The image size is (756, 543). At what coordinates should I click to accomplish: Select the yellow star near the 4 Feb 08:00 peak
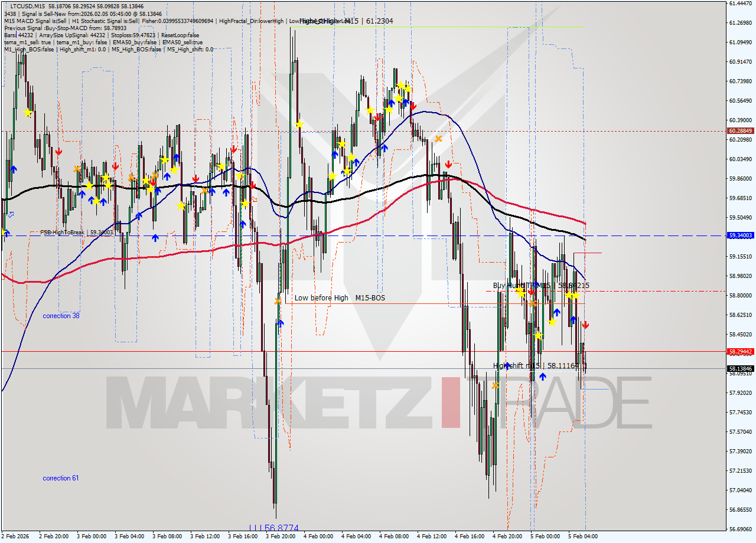tap(402, 86)
